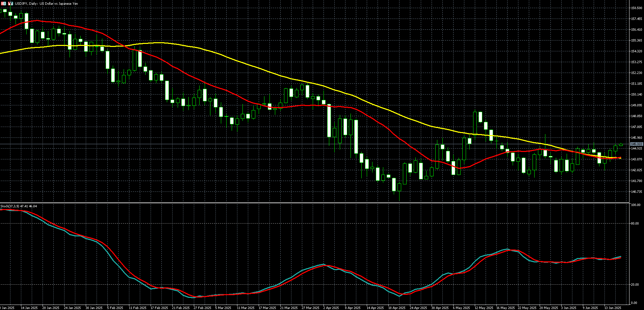
Task: Click the 150.140 price scale label
Action: click(x=637, y=95)
